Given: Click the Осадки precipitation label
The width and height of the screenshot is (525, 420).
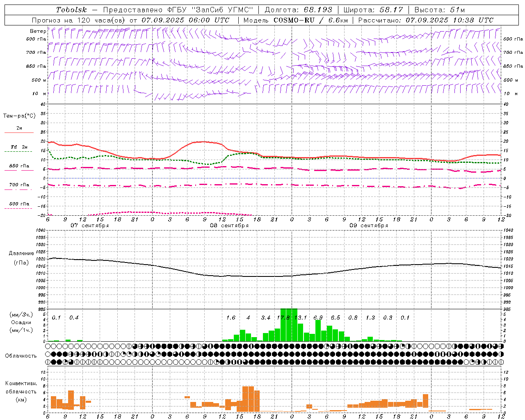Looking at the screenshot, I should (21, 322).
